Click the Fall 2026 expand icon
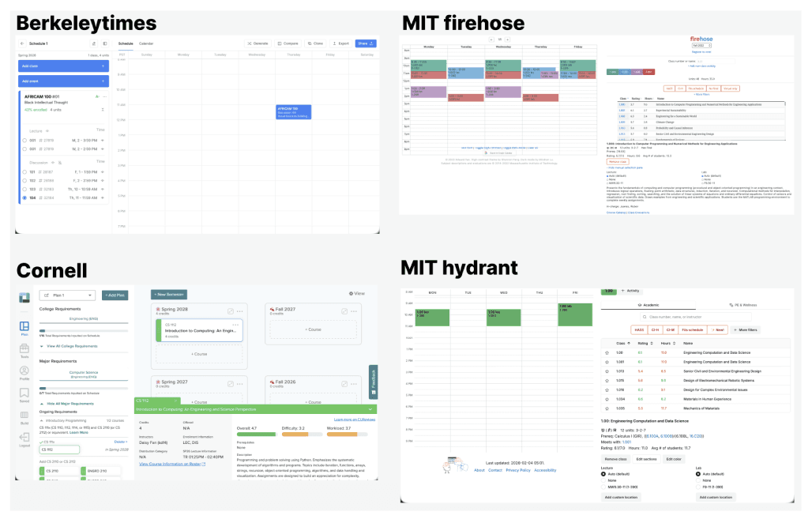Screen dimensions: 812x523 344,384
